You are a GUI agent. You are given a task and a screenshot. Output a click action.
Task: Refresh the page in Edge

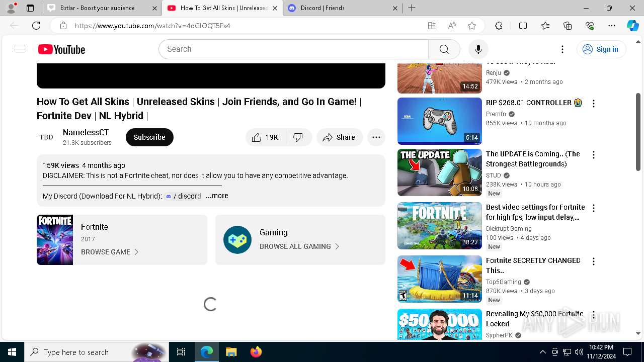tap(36, 26)
